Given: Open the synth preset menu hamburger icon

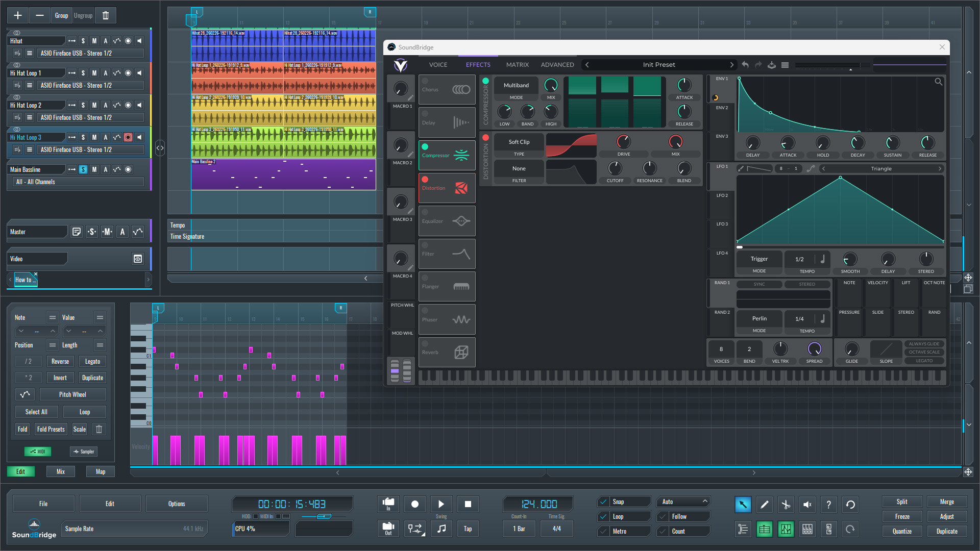Looking at the screenshot, I should point(785,65).
